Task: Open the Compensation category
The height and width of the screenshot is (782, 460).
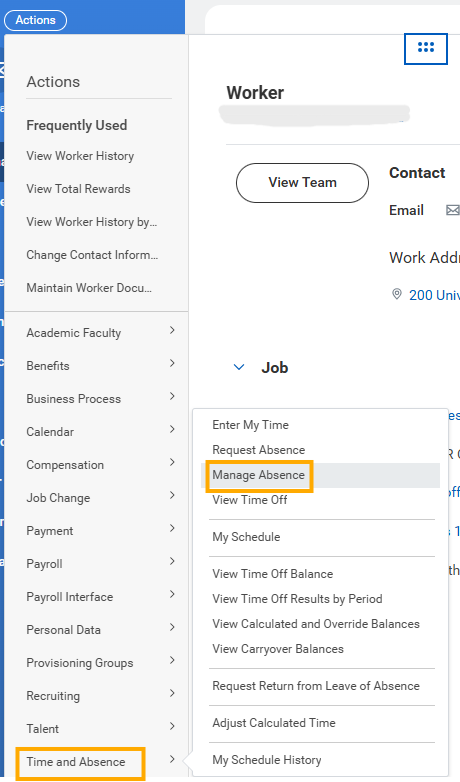Action: pyautogui.click(x=65, y=465)
